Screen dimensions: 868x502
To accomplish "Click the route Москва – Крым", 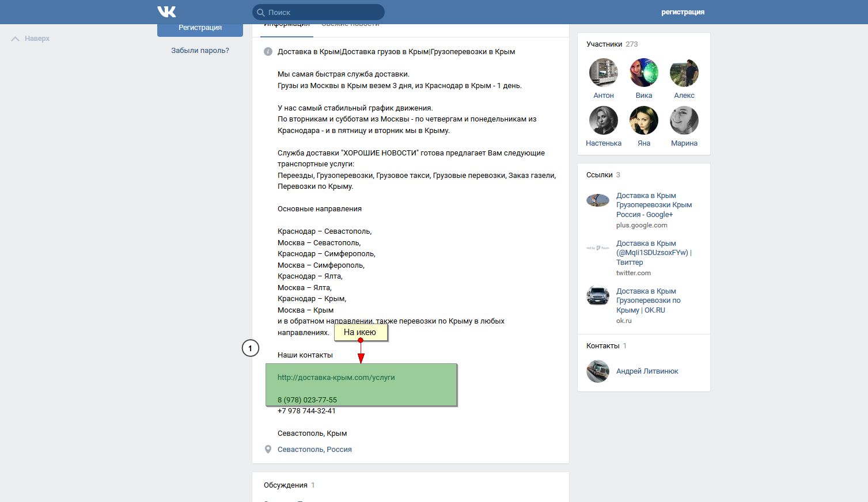I will (305, 310).
